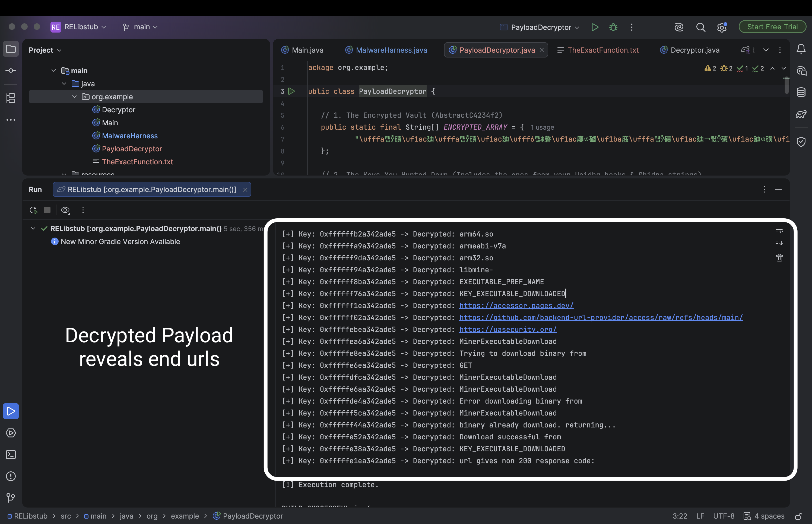
Task: Open UTF-8 file encoding selector
Action: coord(724,516)
